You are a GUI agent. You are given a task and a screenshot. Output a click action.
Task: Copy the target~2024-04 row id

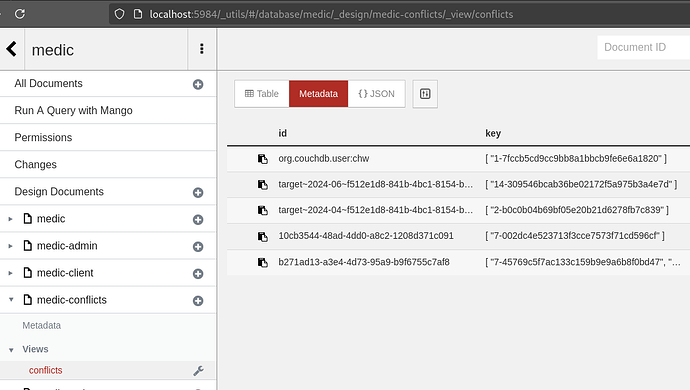(x=263, y=210)
